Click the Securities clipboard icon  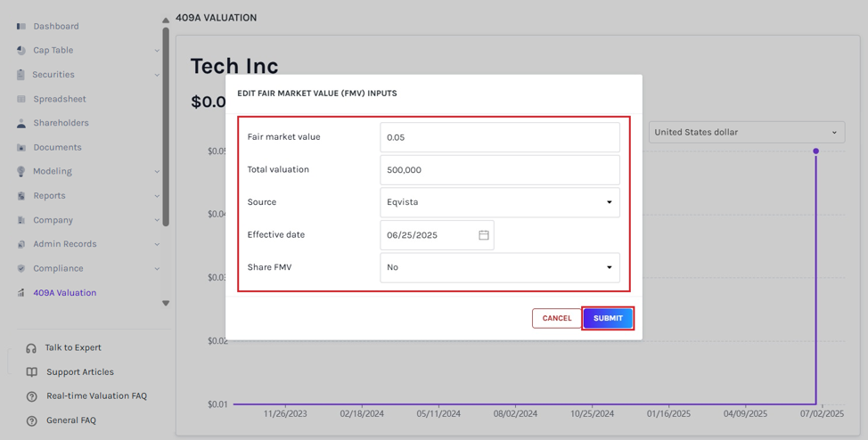21,74
